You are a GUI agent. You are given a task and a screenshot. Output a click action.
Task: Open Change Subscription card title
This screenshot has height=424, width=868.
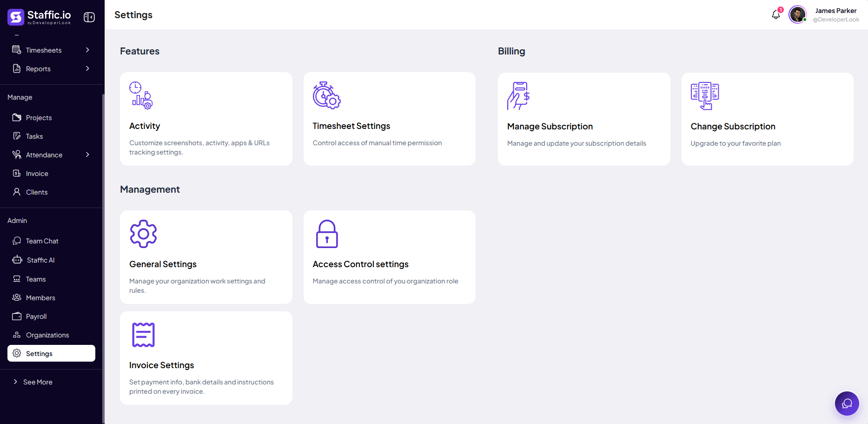click(733, 126)
